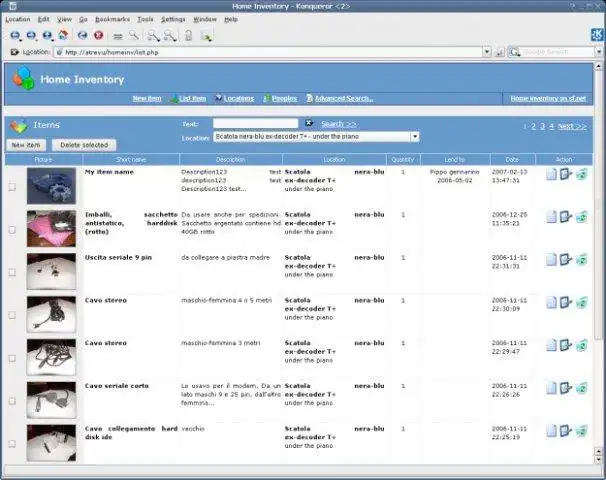Open the Help menu
The width and height of the screenshot is (606, 480).
(231, 19)
